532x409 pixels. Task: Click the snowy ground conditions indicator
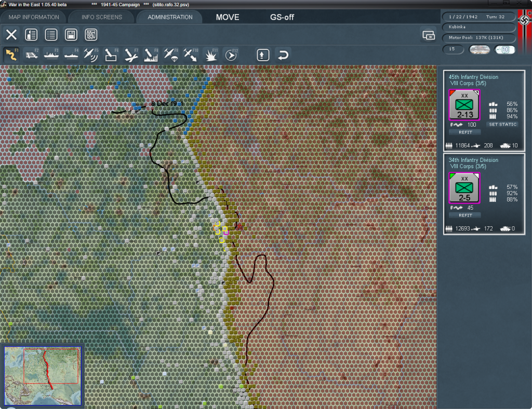479,50
